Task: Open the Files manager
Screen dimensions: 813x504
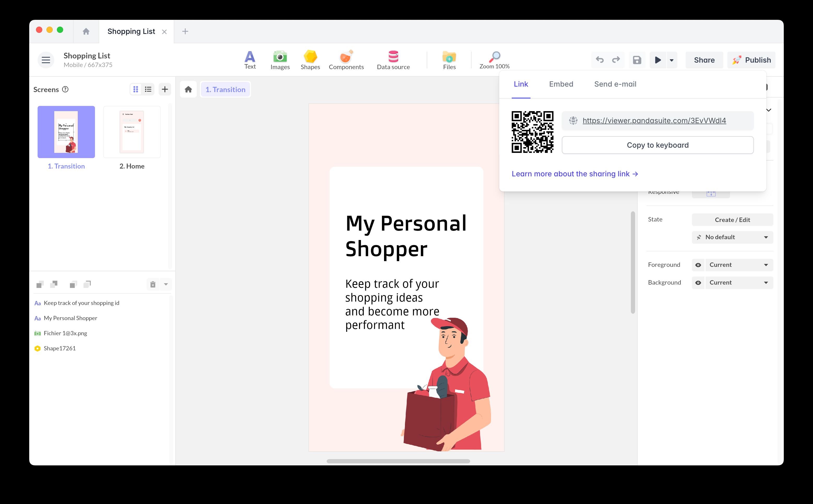Action: tap(449, 60)
